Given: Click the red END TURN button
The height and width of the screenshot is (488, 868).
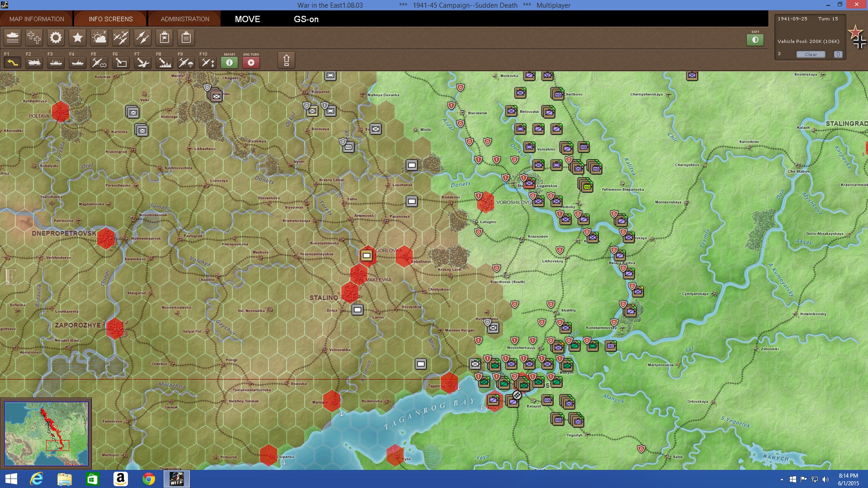Looking at the screenshot, I should pyautogui.click(x=251, y=62).
